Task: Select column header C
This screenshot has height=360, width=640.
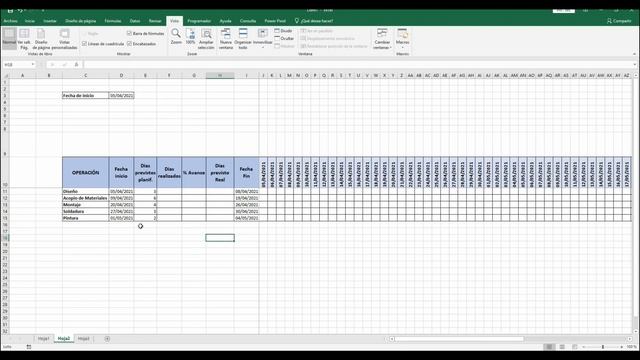Action: click(x=86, y=76)
